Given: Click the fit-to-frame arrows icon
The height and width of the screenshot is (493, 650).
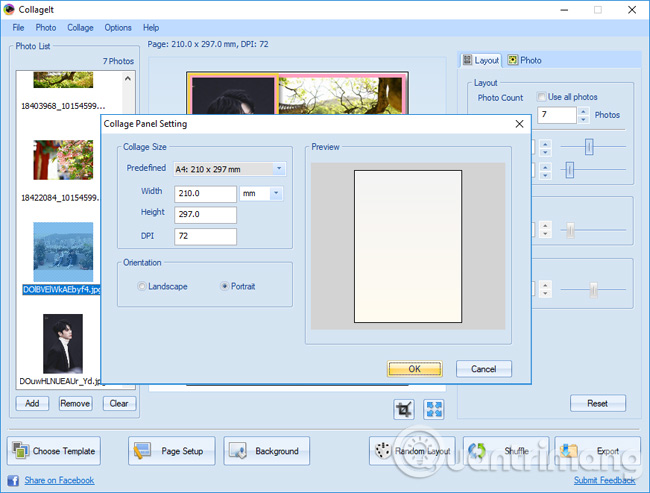Looking at the screenshot, I should coord(434,408).
